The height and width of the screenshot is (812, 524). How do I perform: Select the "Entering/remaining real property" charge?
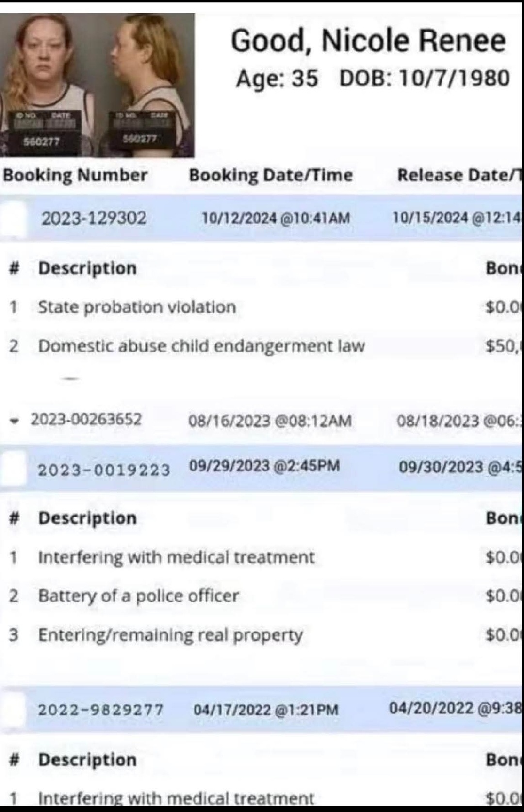pos(170,634)
